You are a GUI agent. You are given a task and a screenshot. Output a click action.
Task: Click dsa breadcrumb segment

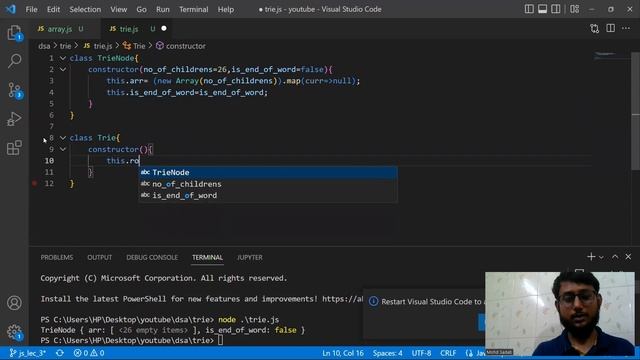(44, 46)
